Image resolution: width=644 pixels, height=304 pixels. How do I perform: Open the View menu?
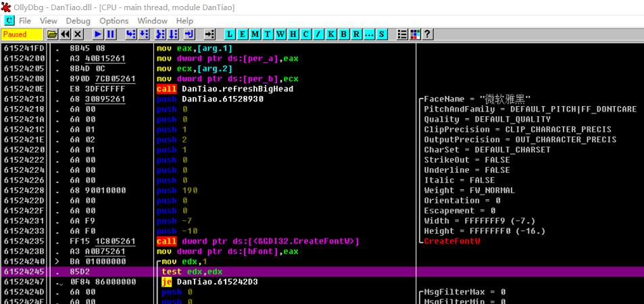click(x=48, y=21)
